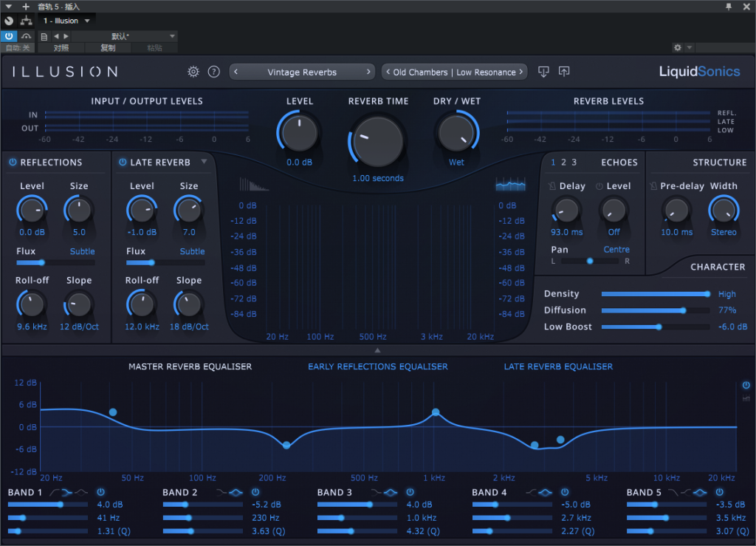The image size is (756, 546).
Task: Click the host routing diagram icon
Action: click(26, 21)
